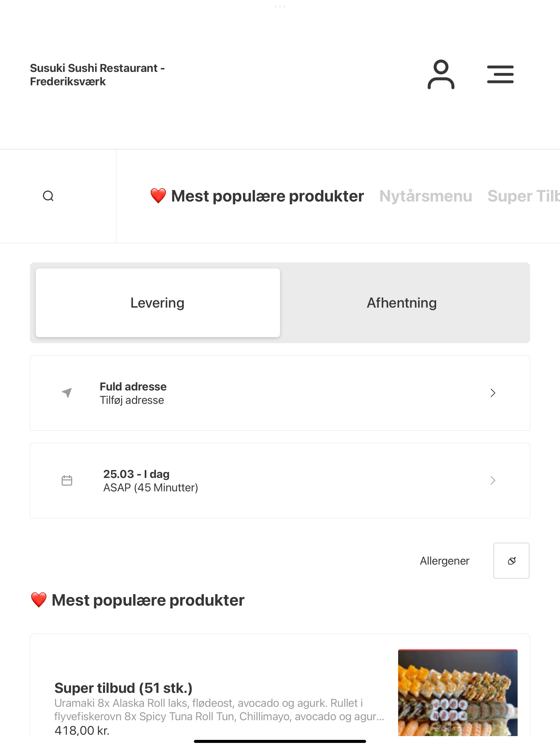Click the Tilføj adresse text
The width and height of the screenshot is (560, 747).
pyautogui.click(x=132, y=400)
